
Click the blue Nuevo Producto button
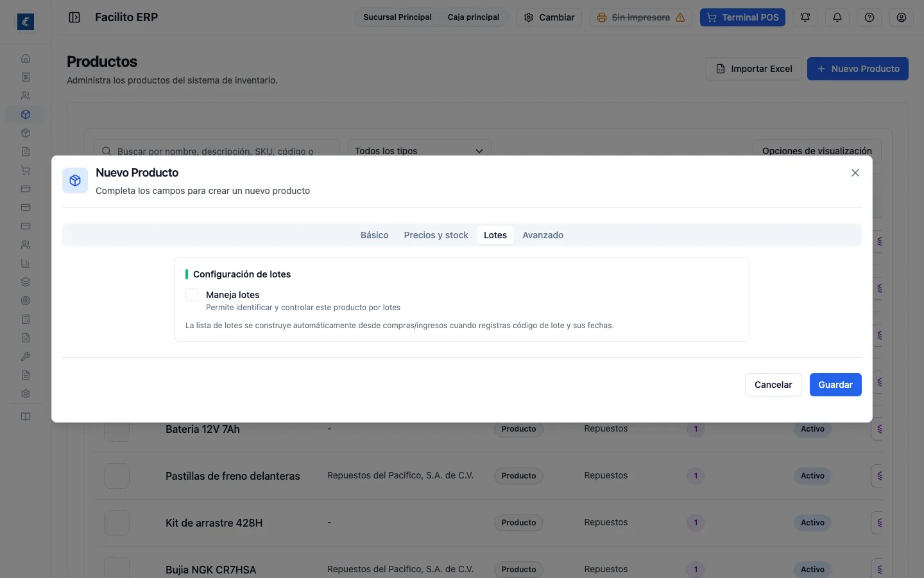click(858, 69)
